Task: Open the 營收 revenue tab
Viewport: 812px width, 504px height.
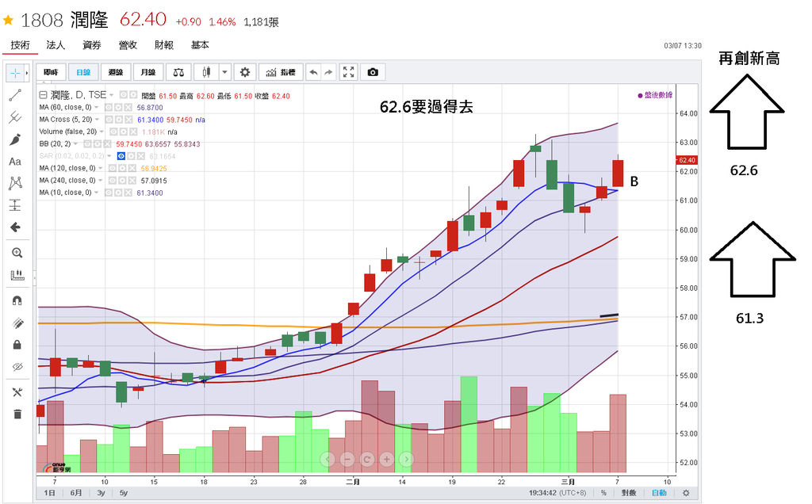Action: click(128, 45)
